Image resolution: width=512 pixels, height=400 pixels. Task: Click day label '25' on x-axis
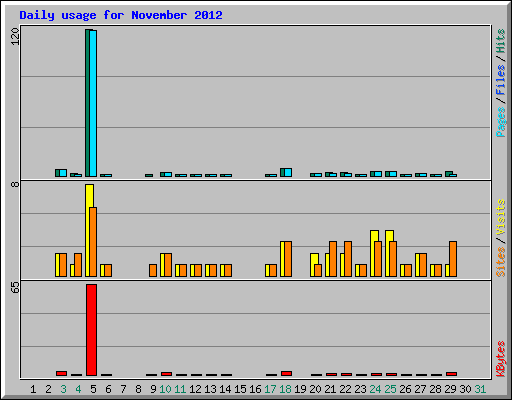pos(390,389)
